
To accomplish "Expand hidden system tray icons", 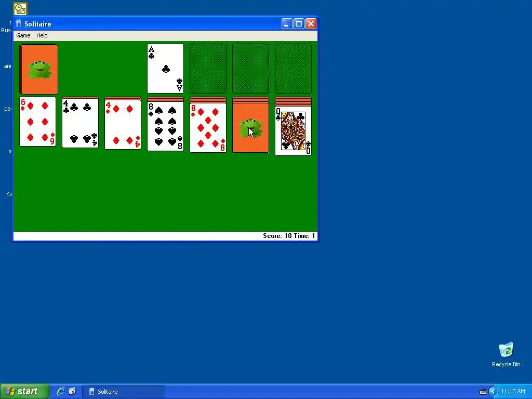I will coord(493,392).
